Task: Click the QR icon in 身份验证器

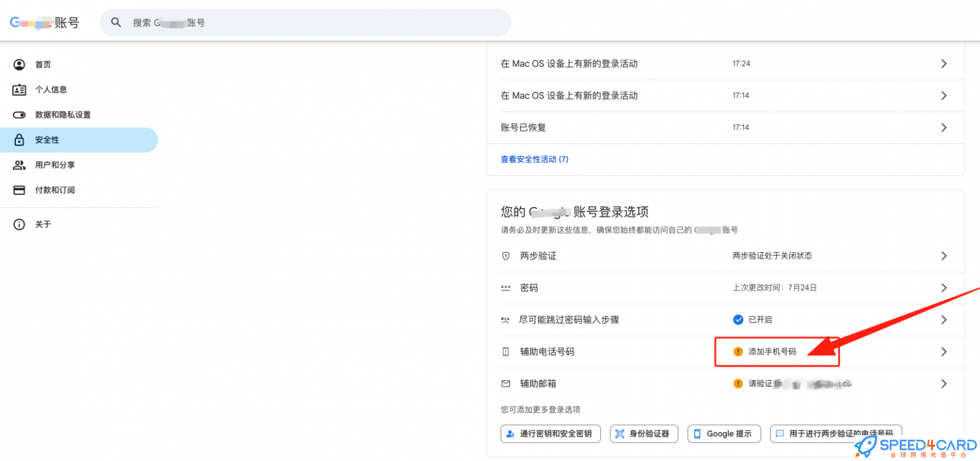Action: [x=620, y=433]
